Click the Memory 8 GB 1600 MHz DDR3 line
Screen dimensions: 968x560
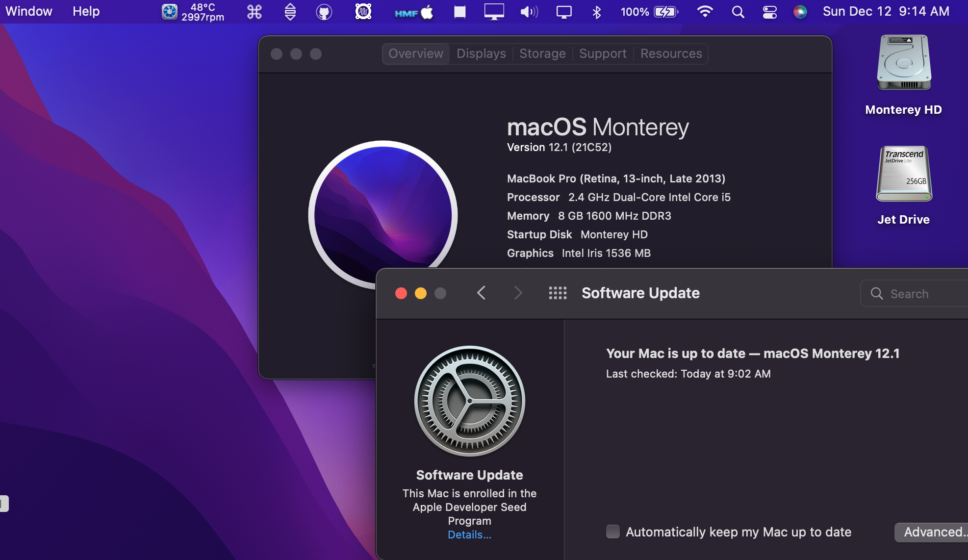[589, 216]
